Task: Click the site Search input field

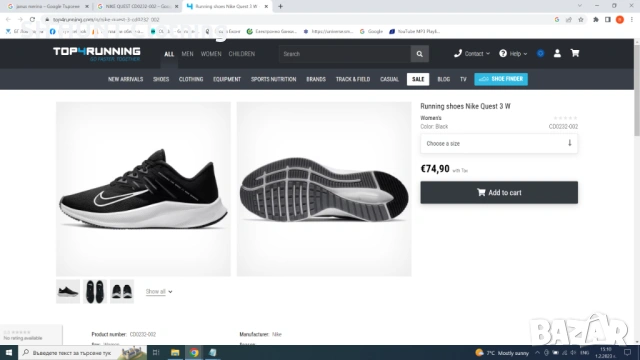Action: (x=345, y=54)
